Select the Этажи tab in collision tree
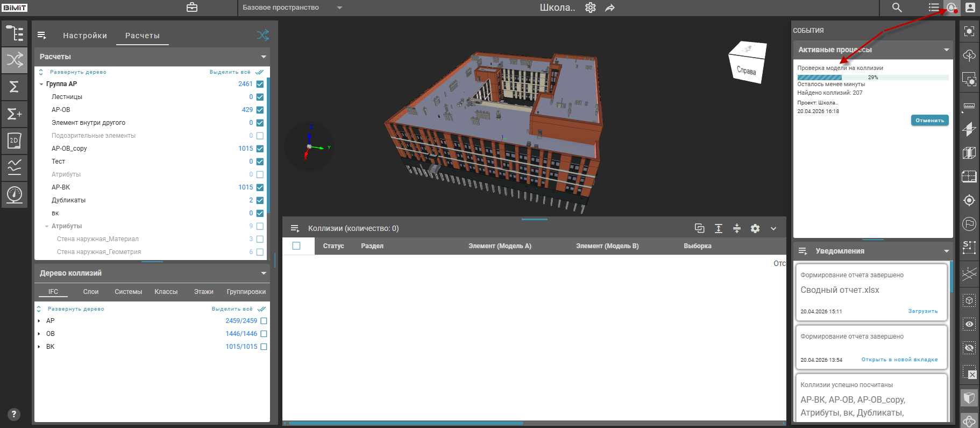This screenshot has height=428, width=980. coord(203,292)
